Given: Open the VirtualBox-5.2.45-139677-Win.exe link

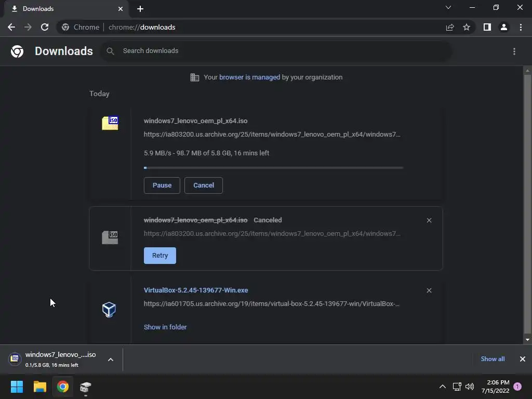Looking at the screenshot, I should tap(196, 290).
